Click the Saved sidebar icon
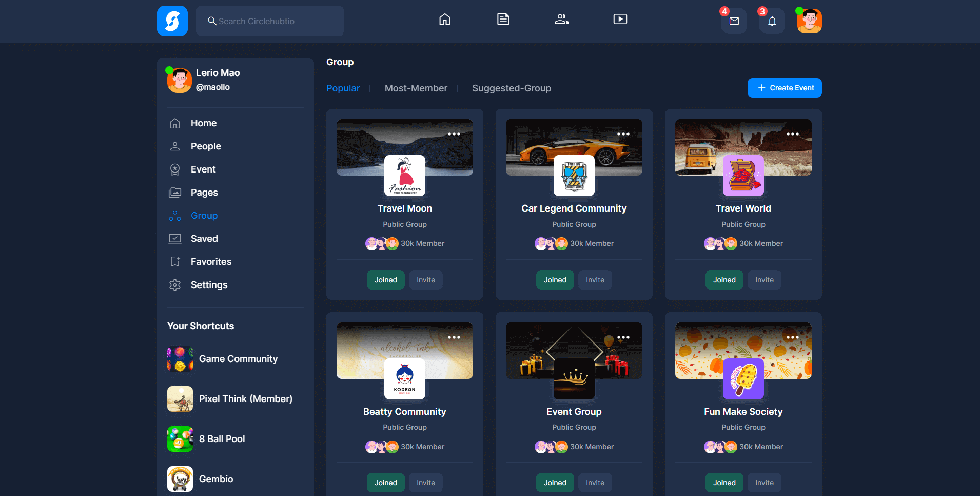Image resolution: width=980 pixels, height=496 pixels. pos(175,239)
